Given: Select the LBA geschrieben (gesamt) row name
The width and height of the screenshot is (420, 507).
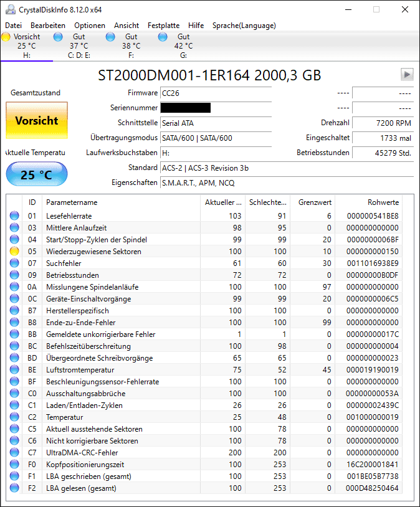Looking at the screenshot, I should coord(88,476).
